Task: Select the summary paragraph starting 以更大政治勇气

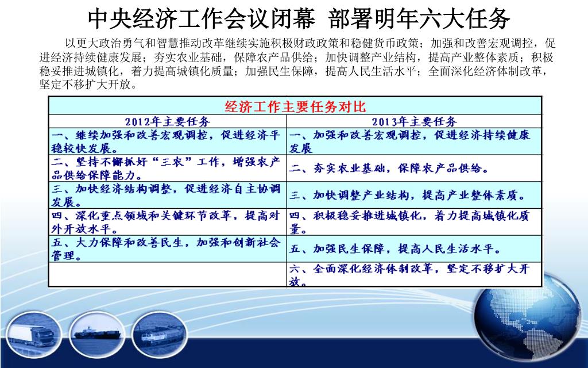Action: (297, 63)
